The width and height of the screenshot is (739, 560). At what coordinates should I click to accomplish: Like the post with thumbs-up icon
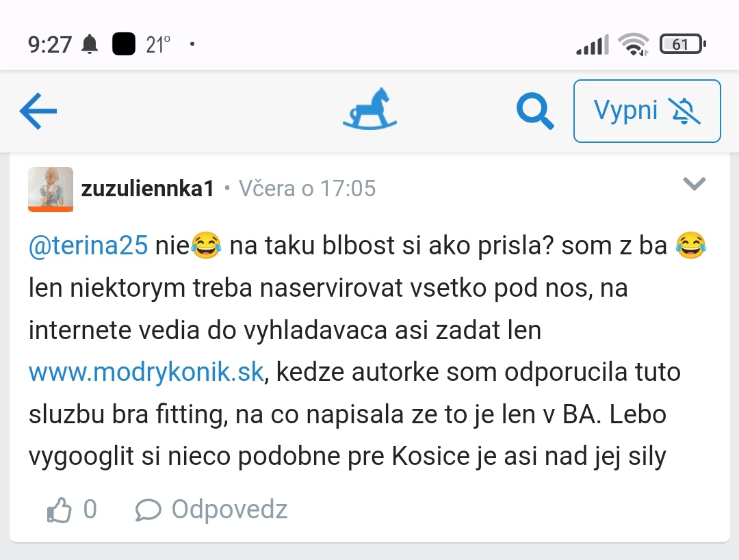59,510
